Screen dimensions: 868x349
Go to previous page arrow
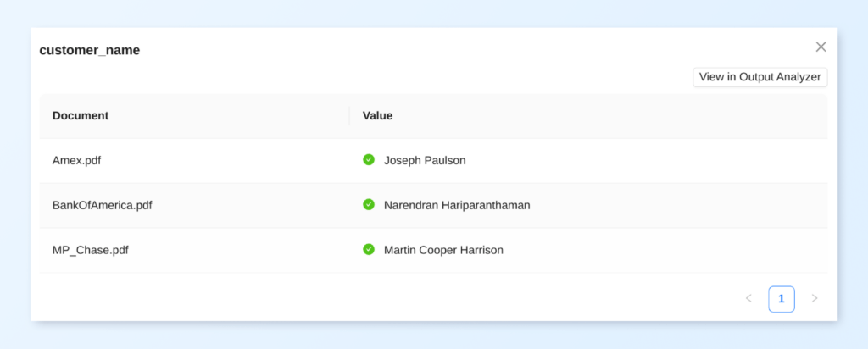pyautogui.click(x=748, y=298)
